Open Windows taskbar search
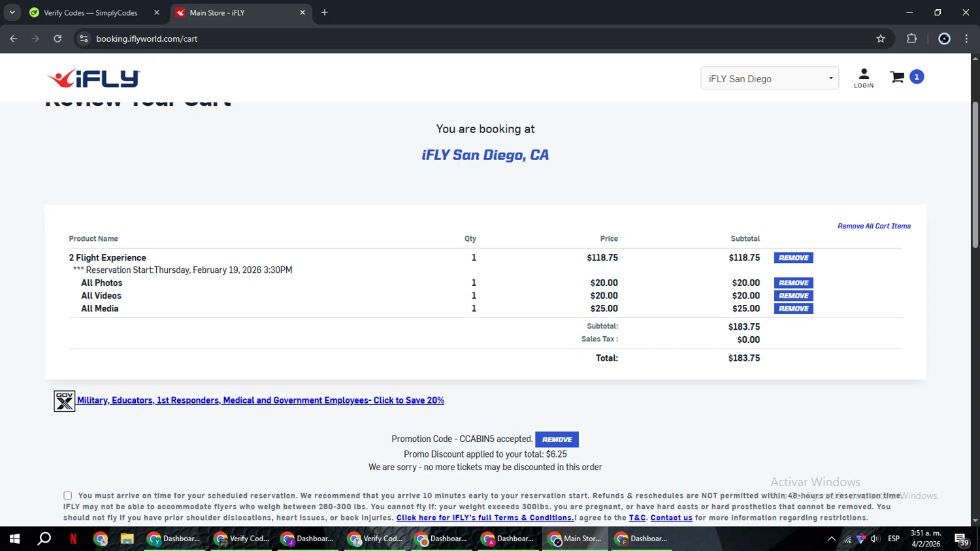Image resolution: width=980 pixels, height=551 pixels. point(44,539)
